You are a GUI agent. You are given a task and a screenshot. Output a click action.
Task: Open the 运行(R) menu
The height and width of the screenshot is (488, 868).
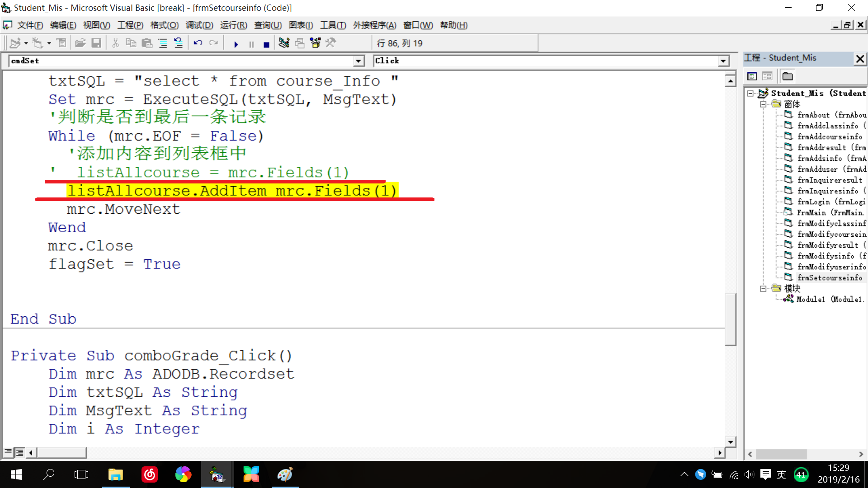[x=233, y=25]
